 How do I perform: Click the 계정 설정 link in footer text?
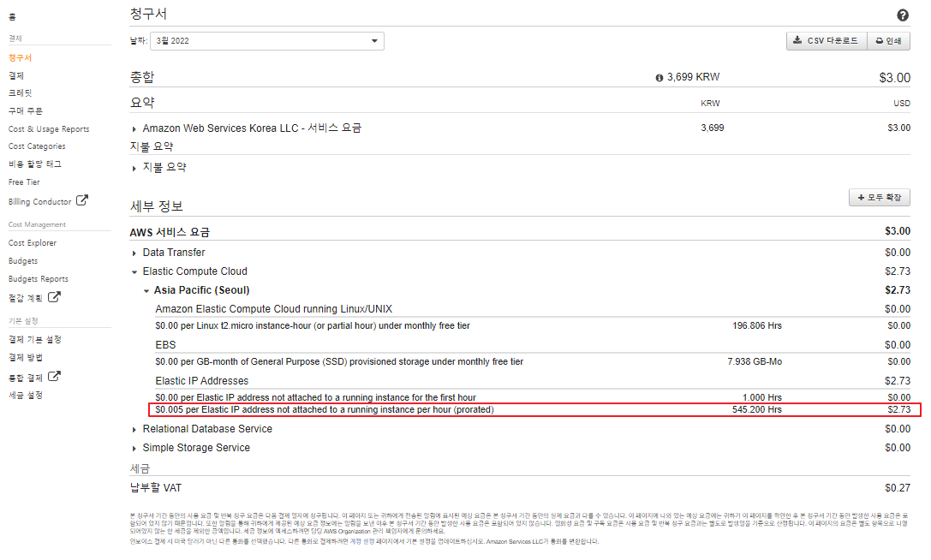362,542
